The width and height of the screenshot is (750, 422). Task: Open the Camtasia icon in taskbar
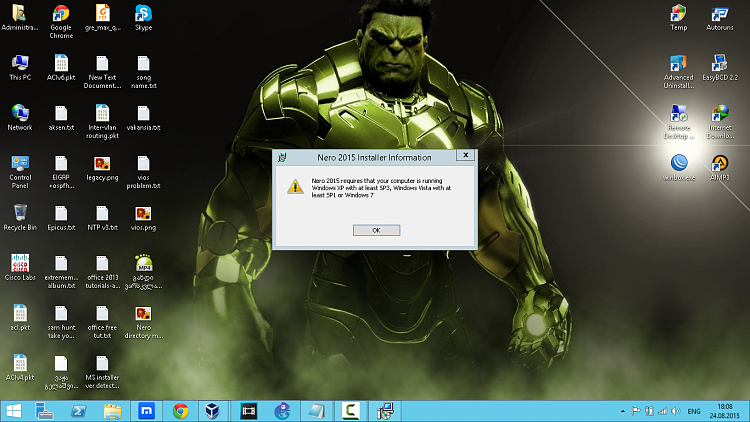[x=351, y=411]
